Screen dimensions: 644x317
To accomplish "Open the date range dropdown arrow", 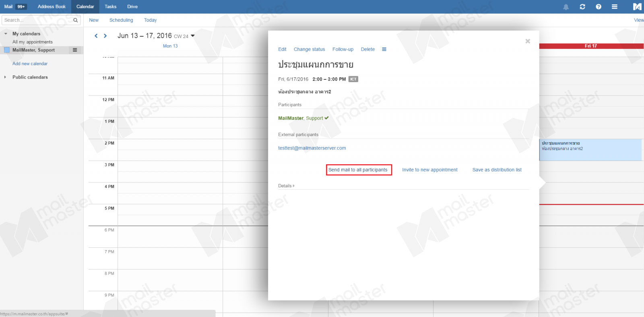I will coord(193,36).
